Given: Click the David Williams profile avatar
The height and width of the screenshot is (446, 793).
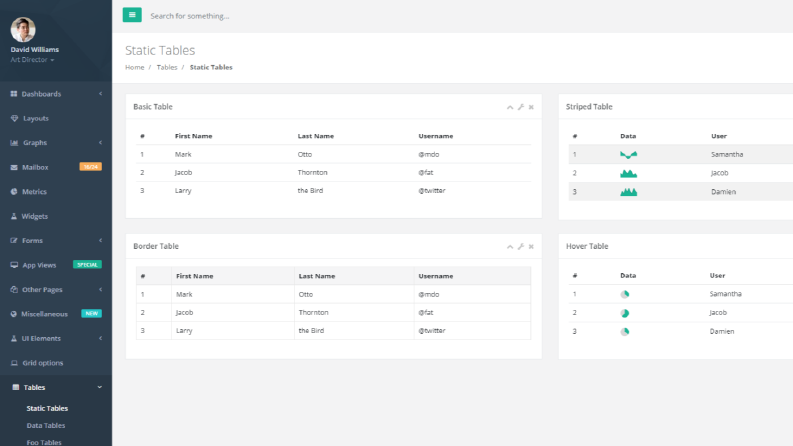Looking at the screenshot, I should coord(23,29).
